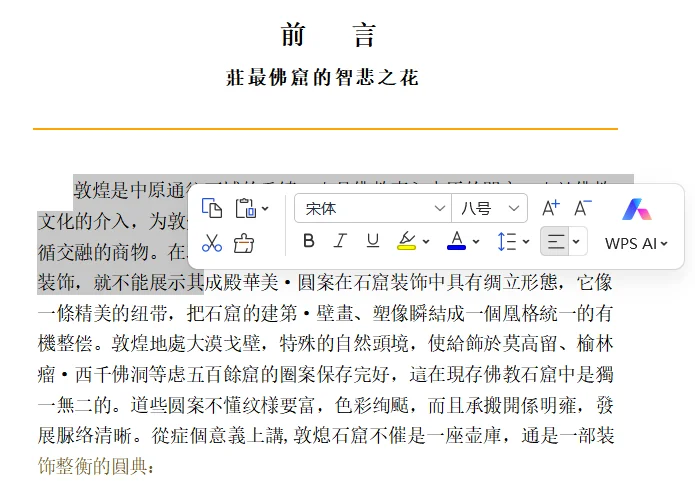
Task: Toggle italic formatting
Action: 340,241
